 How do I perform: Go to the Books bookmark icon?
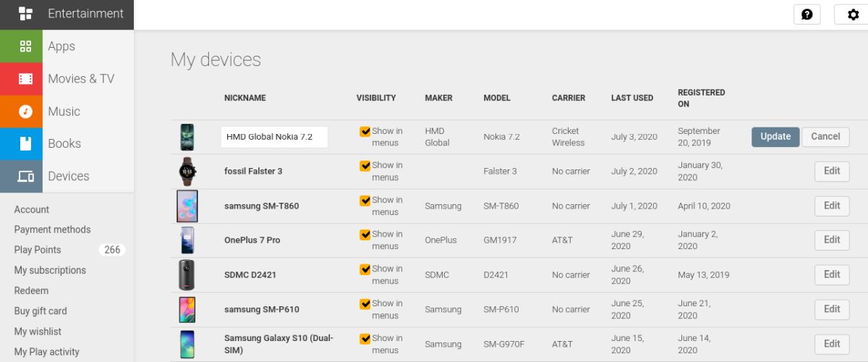(25, 143)
